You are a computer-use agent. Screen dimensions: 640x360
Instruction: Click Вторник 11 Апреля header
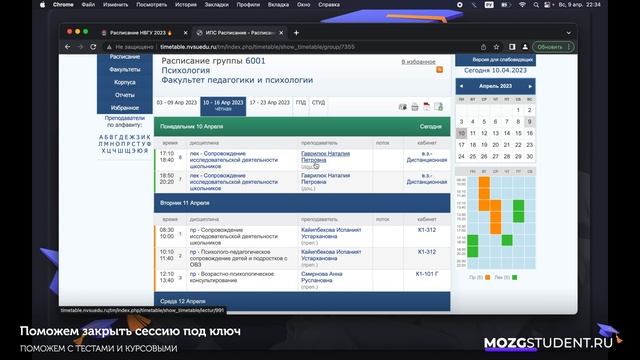click(x=302, y=203)
